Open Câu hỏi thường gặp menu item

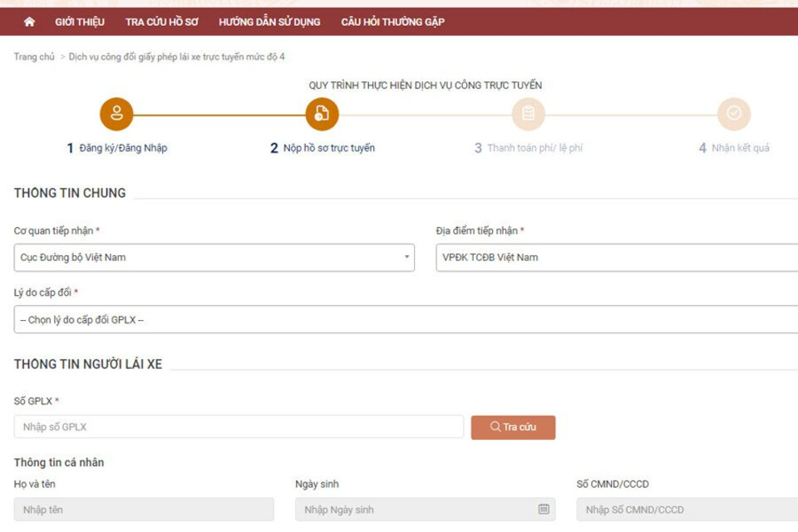392,22
